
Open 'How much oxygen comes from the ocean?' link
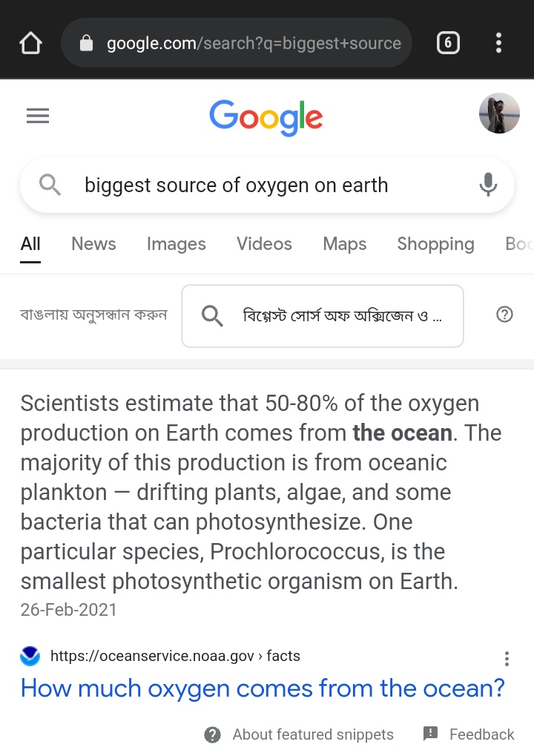pyautogui.click(x=263, y=688)
